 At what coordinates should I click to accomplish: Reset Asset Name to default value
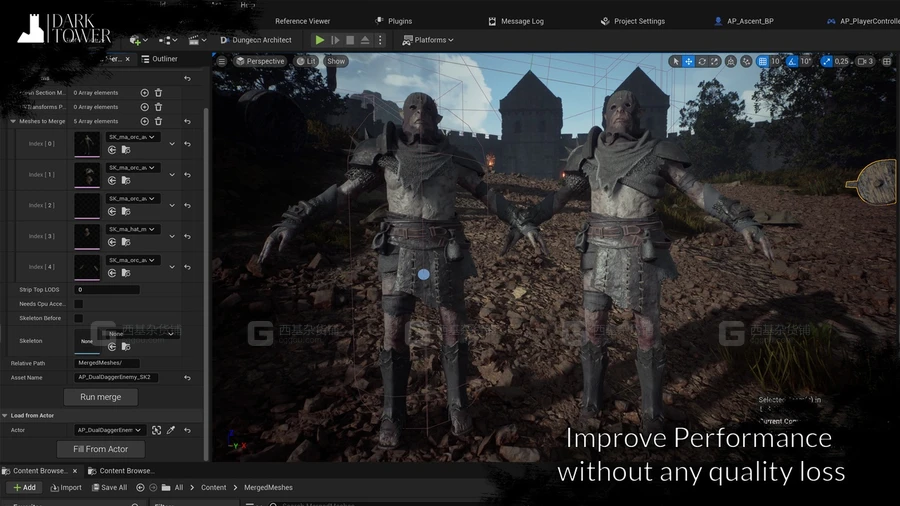187,377
